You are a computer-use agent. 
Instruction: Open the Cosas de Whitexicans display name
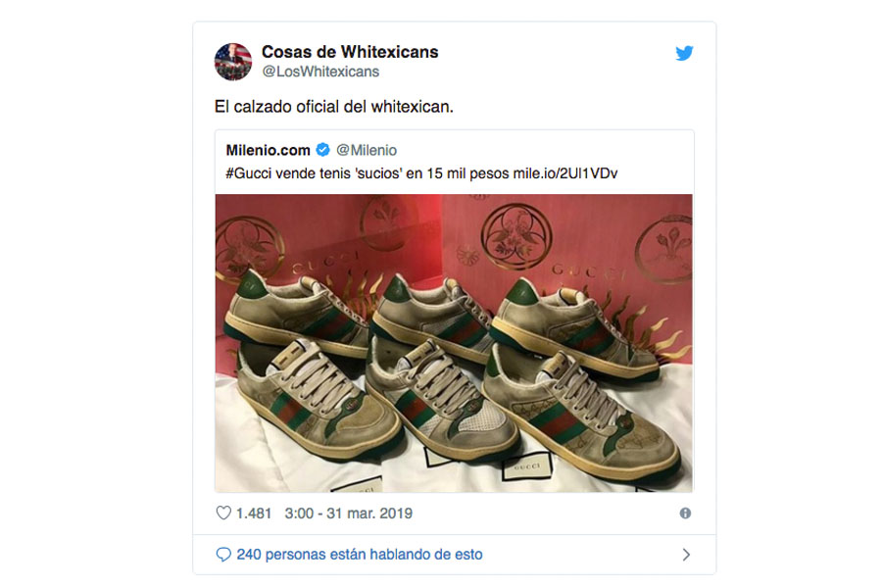click(350, 52)
